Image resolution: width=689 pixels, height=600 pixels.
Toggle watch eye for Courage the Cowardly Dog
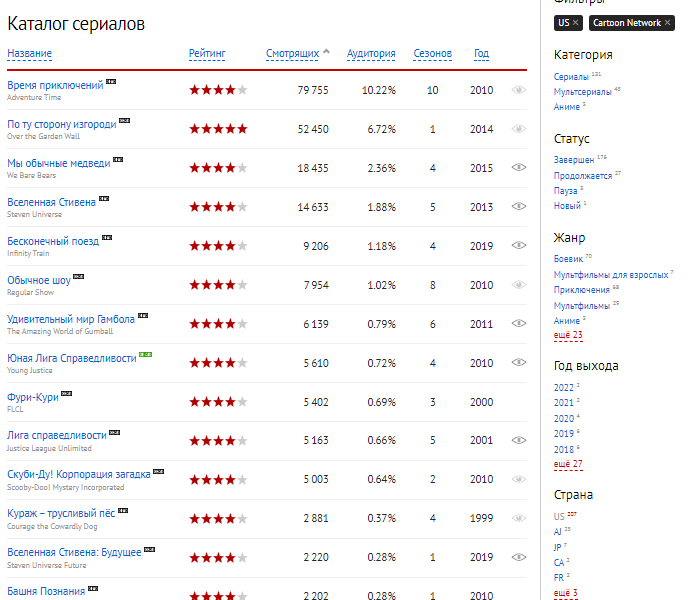click(x=519, y=518)
